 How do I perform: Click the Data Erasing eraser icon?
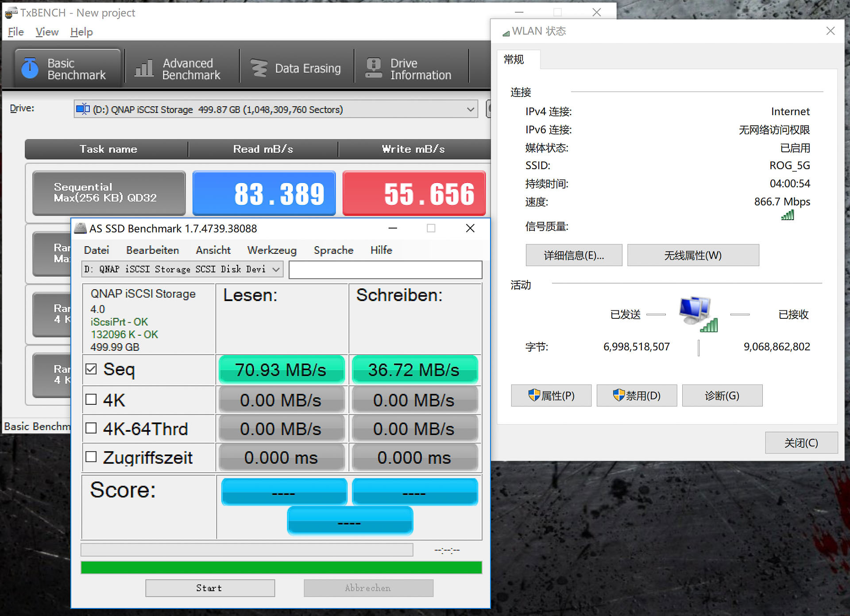259,68
